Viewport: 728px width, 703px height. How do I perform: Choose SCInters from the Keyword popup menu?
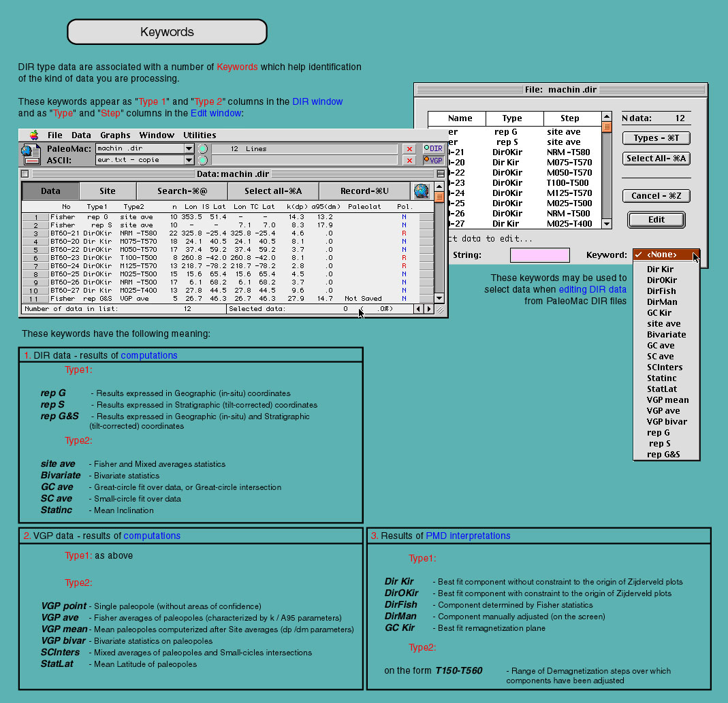click(x=666, y=367)
